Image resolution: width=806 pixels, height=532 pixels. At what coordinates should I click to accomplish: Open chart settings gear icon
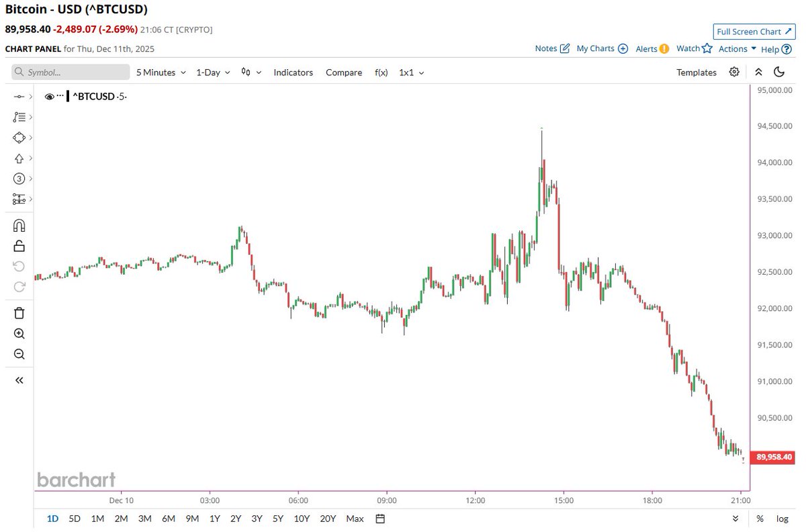[734, 72]
